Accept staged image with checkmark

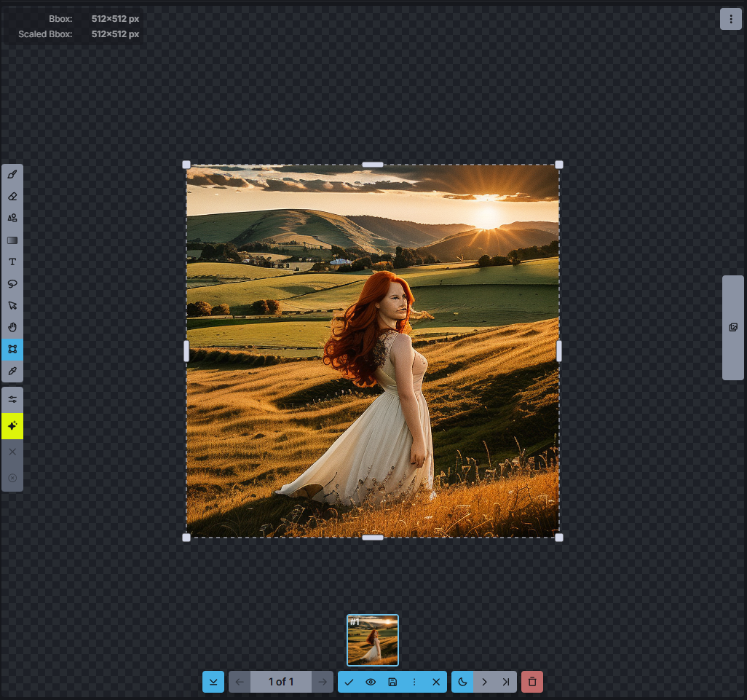pos(349,682)
